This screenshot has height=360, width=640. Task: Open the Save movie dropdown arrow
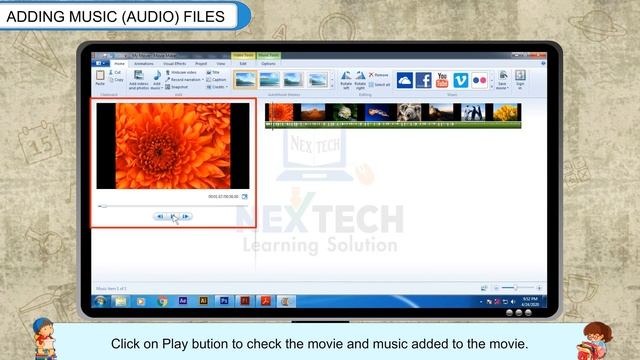click(508, 88)
